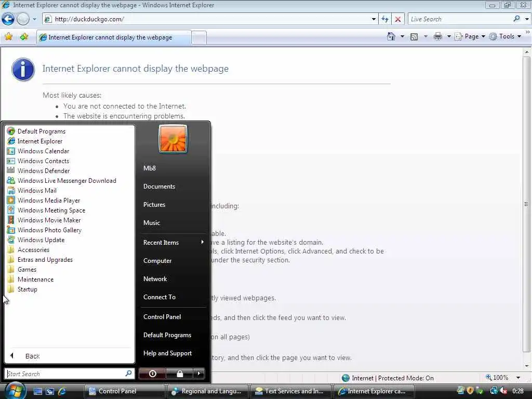This screenshot has width=532, height=399.
Task: Click the Show Desktop quick launch icon
Action: point(37,391)
